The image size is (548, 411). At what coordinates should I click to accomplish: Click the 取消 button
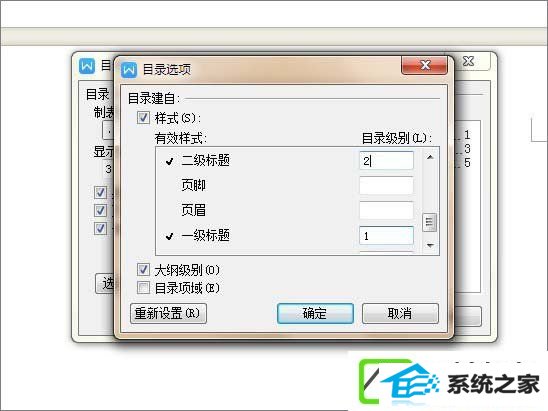pyautogui.click(x=400, y=313)
